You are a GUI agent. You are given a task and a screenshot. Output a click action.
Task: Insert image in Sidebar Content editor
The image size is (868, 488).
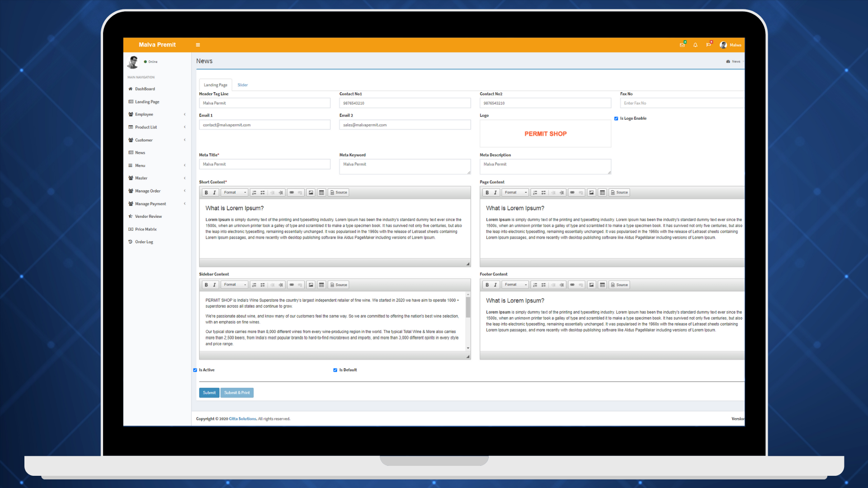(311, 285)
